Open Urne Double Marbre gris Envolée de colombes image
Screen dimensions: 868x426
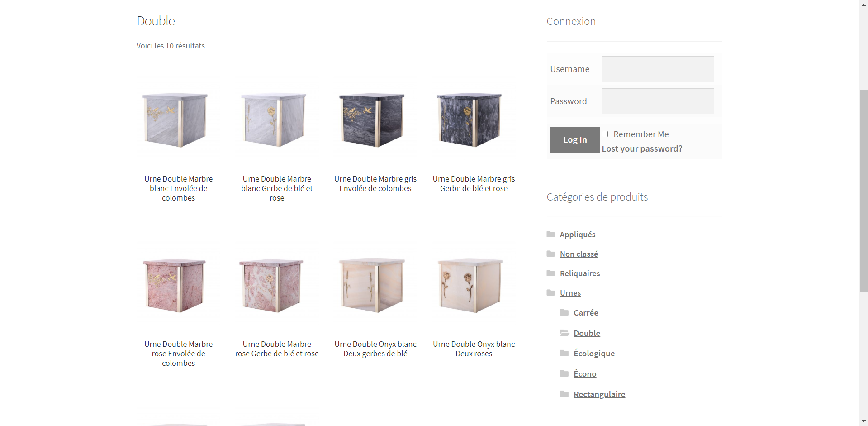375,120
